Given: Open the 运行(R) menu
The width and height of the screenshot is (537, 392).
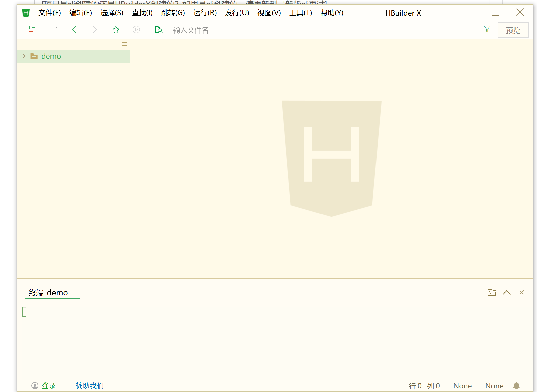Looking at the screenshot, I should coord(205,13).
